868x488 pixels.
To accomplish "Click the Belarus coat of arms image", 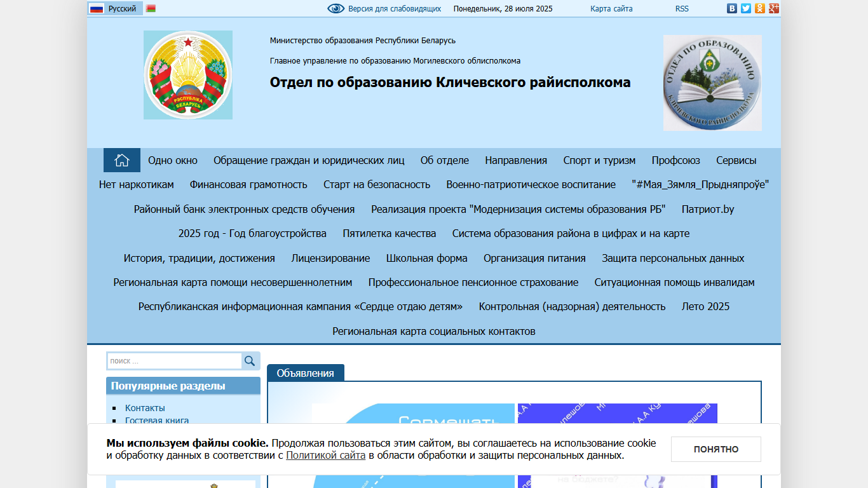I will 188,75.
